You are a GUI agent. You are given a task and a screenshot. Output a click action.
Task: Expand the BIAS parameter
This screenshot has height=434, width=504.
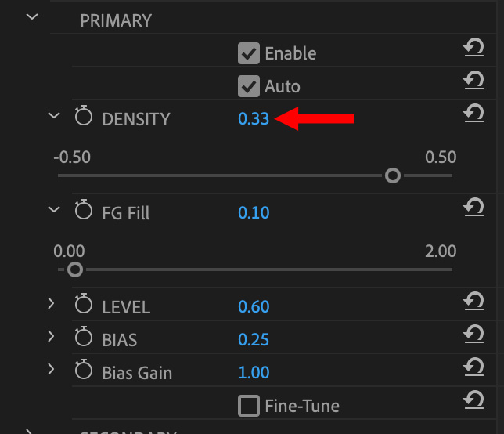tap(52, 337)
